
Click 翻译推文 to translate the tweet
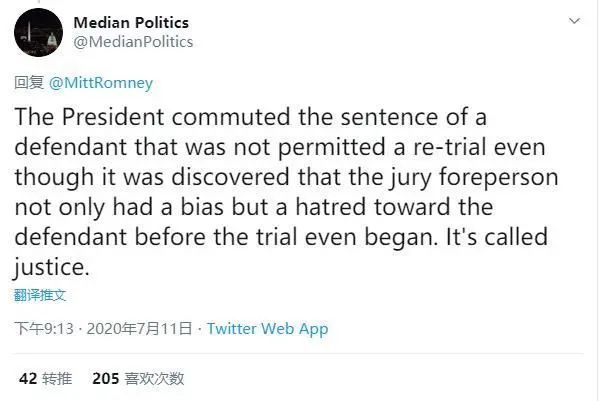click(40, 295)
